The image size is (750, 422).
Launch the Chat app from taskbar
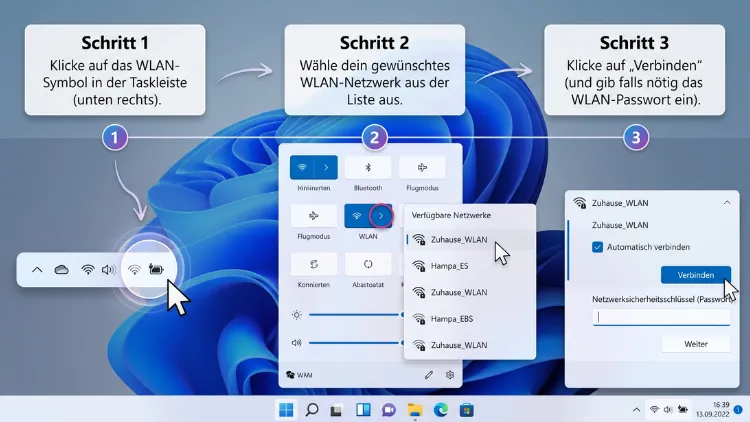388,410
